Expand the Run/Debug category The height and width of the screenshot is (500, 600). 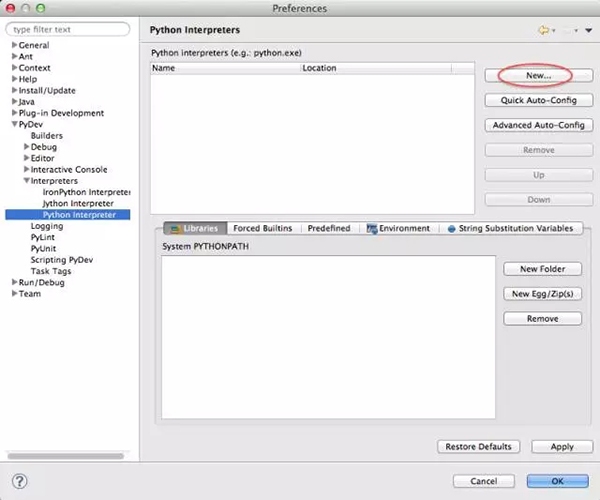[14, 282]
